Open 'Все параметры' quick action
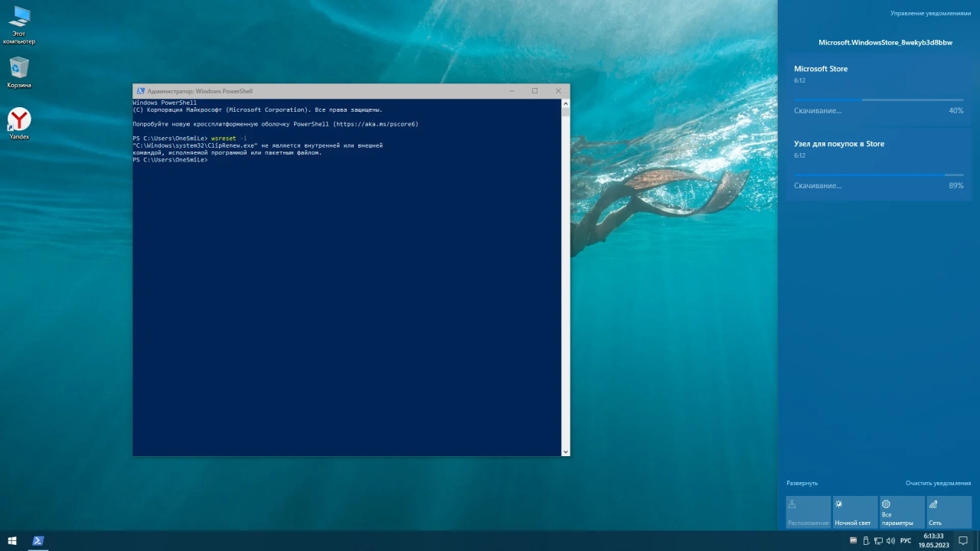Screen dimensions: 980x551 pyautogui.click(x=902, y=513)
